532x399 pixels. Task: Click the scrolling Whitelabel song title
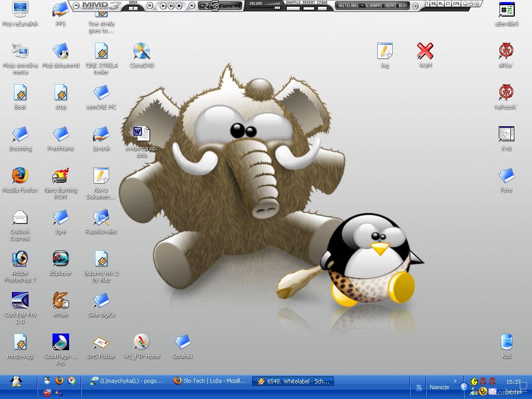coord(373,5)
